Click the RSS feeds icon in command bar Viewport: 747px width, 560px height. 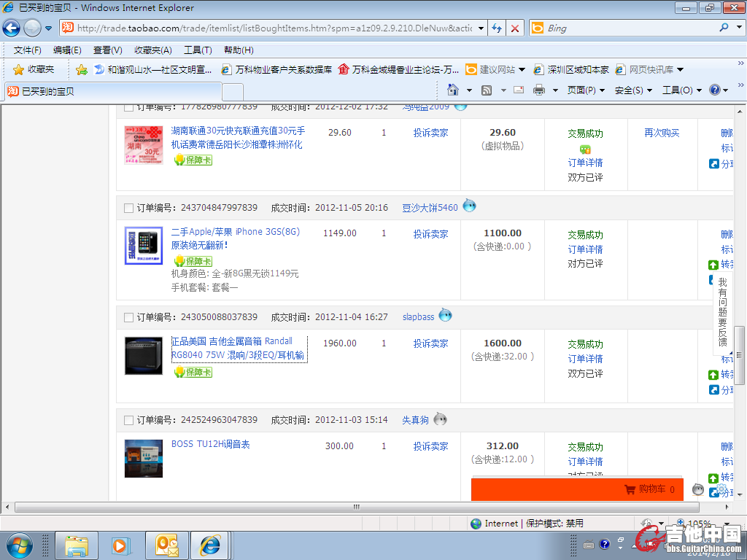pos(486,90)
